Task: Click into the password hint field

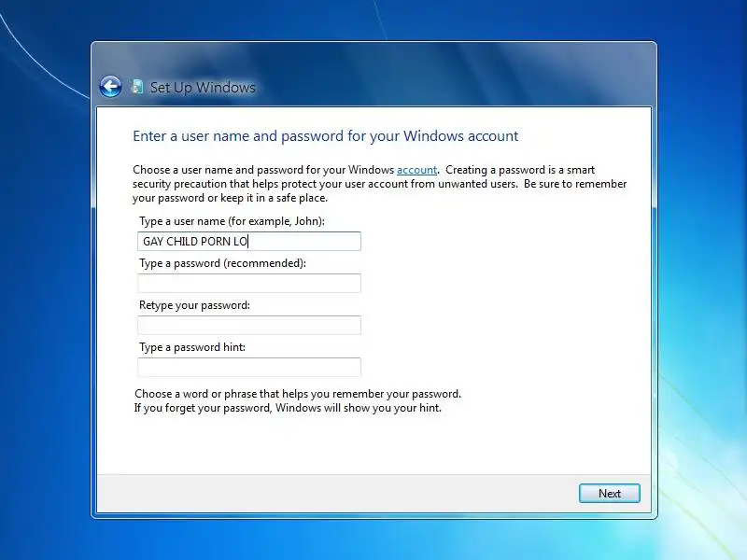Action: click(x=249, y=367)
